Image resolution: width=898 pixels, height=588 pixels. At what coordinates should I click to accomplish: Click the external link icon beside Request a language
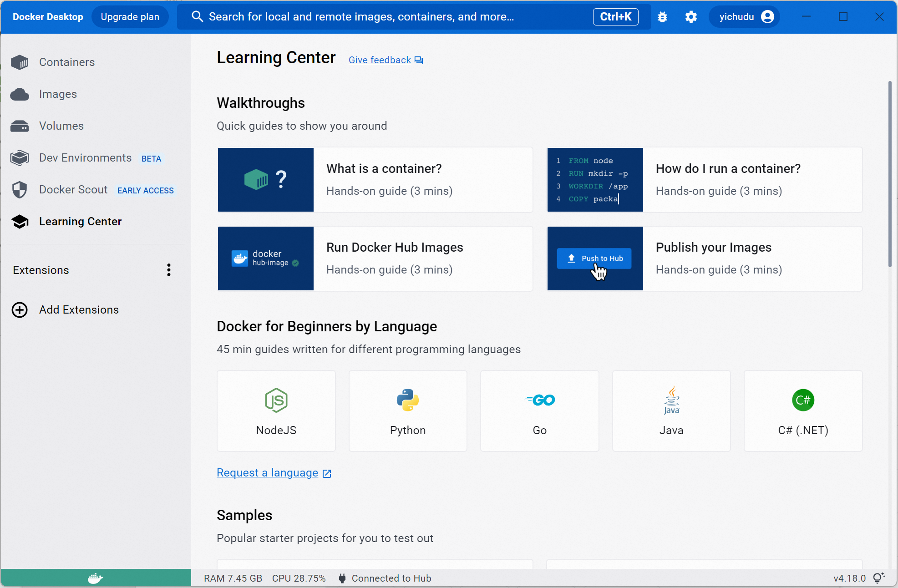coord(327,474)
